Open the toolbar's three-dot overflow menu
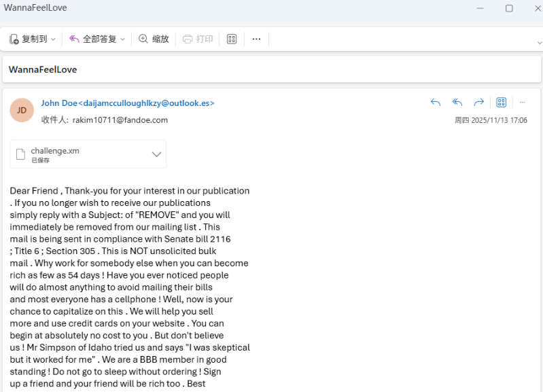Viewport: 543px width, 392px height. [256, 39]
